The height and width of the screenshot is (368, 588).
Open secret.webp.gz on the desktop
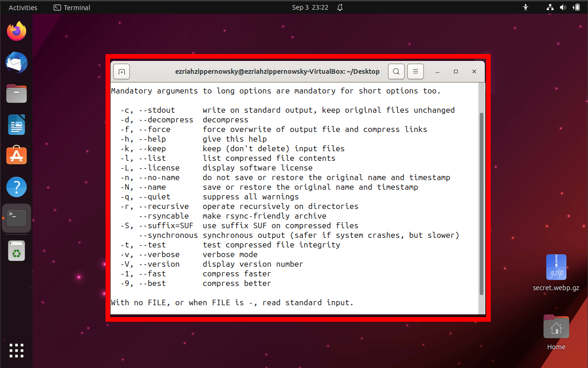point(556,267)
